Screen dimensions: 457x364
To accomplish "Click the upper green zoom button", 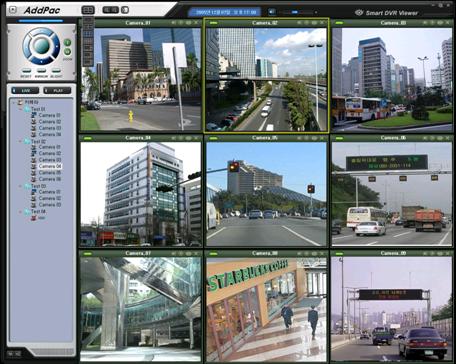I will pos(67,42).
